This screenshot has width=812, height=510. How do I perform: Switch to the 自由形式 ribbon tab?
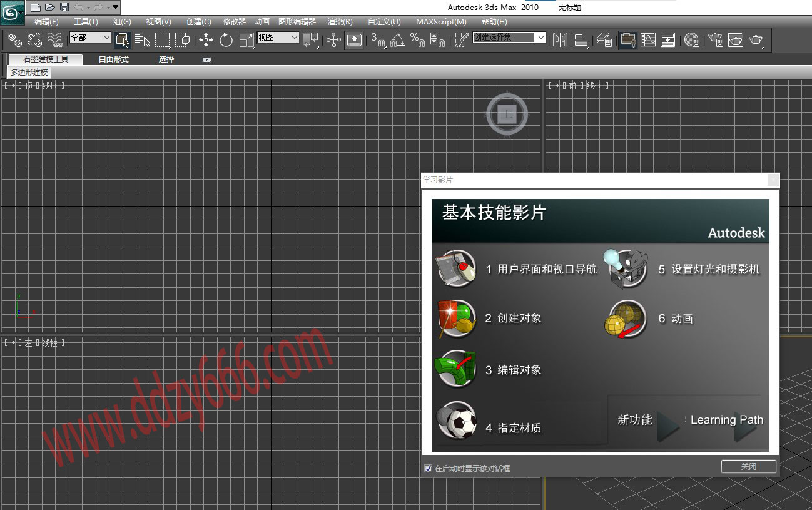pyautogui.click(x=114, y=59)
